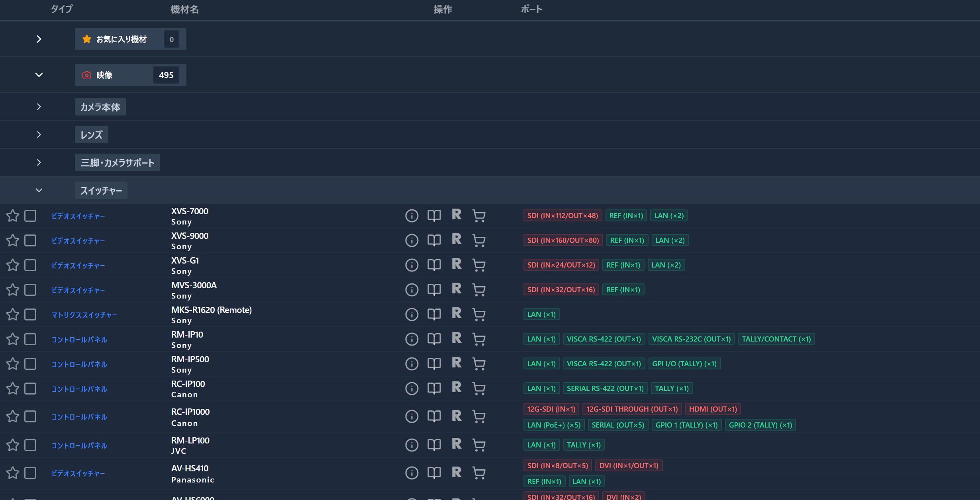980x500 pixels.
Task: Click the R icon for XVS-G1
Action: coord(457,264)
